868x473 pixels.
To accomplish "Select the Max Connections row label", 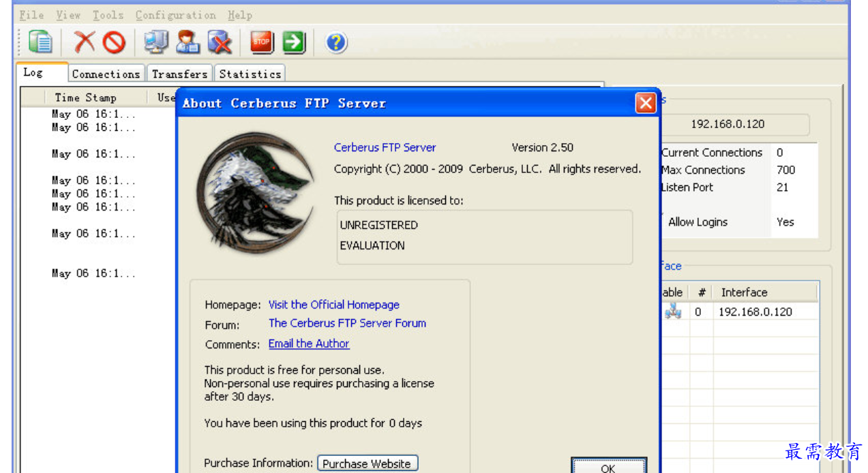I will (702, 170).
